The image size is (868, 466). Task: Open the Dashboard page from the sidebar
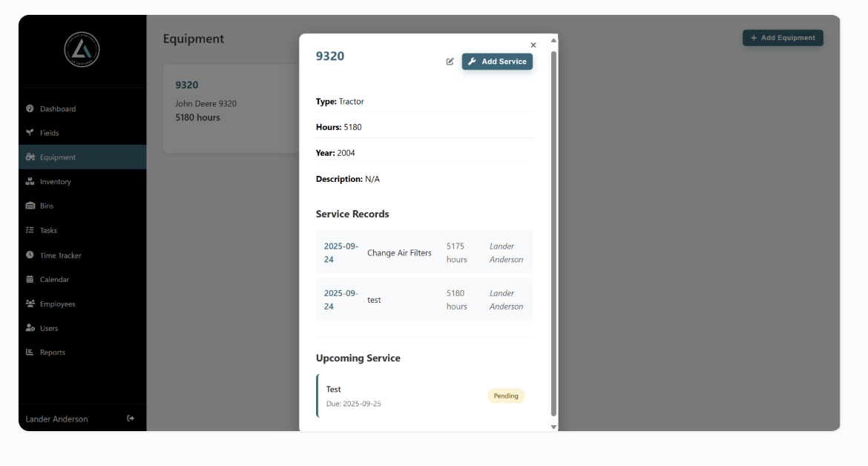point(57,109)
